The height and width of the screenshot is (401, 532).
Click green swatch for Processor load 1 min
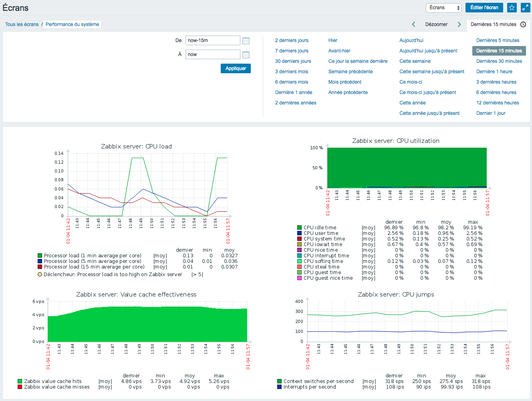point(40,256)
